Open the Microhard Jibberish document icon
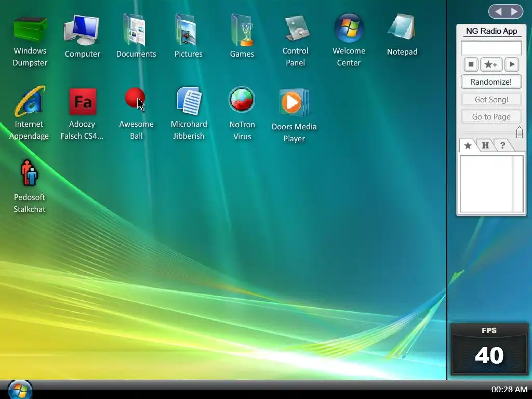This screenshot has height=399, width=532. pyautogui.click(x=189, y=101)
